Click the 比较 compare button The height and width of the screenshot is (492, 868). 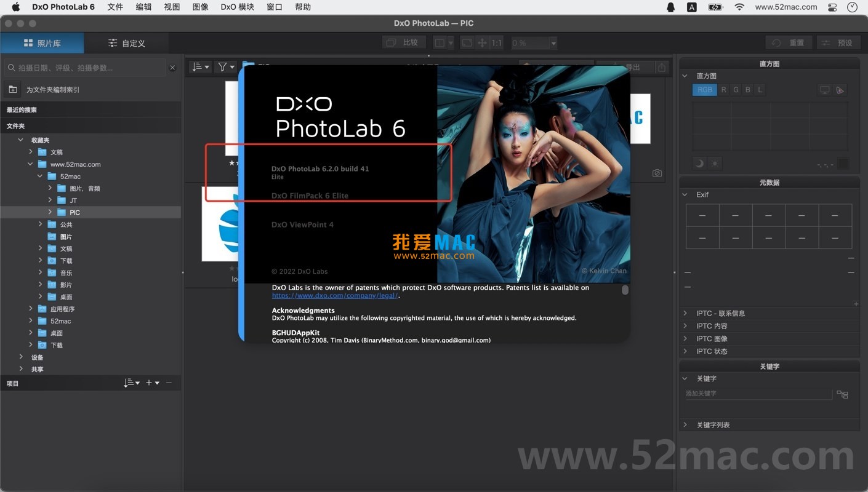(403, 42)
